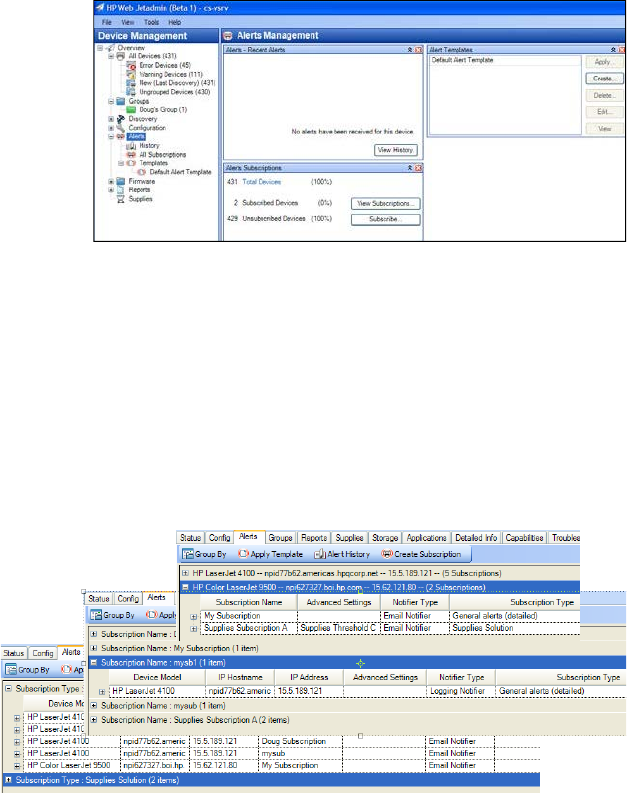Screen dimensions: 627x793
Task: Click the All Devices printer icon
Action: click(x=121, y=56)
